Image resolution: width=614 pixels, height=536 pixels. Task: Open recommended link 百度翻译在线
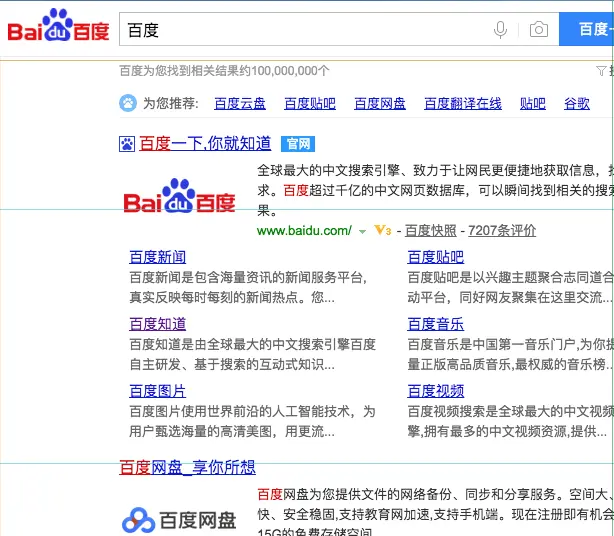coord(463,103)
